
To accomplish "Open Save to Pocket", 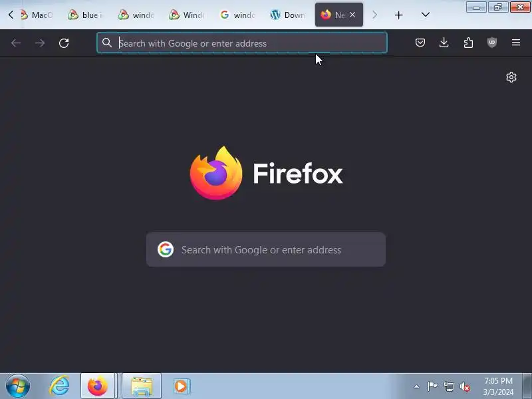I will click(x=420, y=43).
